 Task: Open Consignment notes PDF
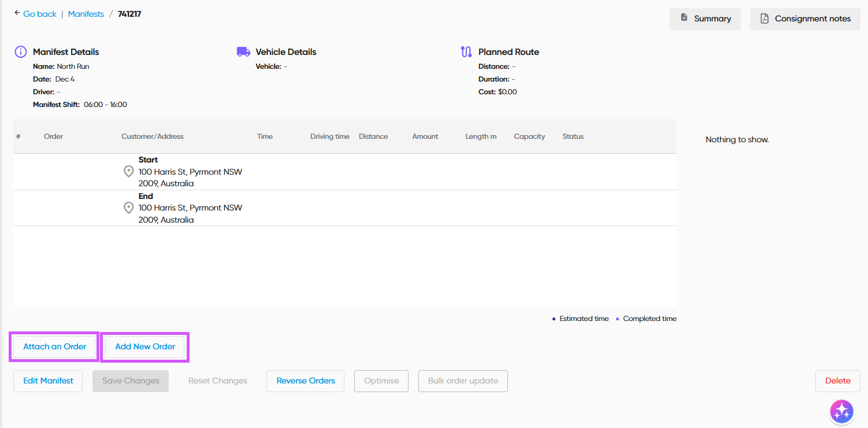coord(805,19)
